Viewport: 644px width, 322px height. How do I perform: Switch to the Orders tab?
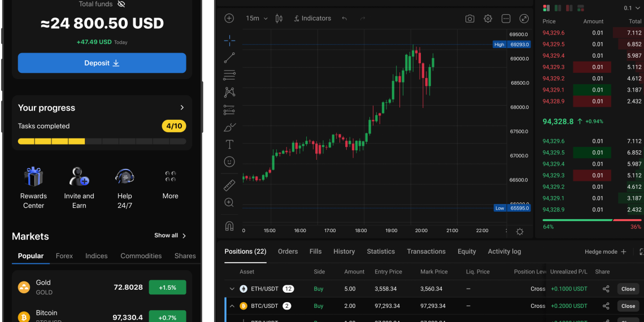(288, 251)
